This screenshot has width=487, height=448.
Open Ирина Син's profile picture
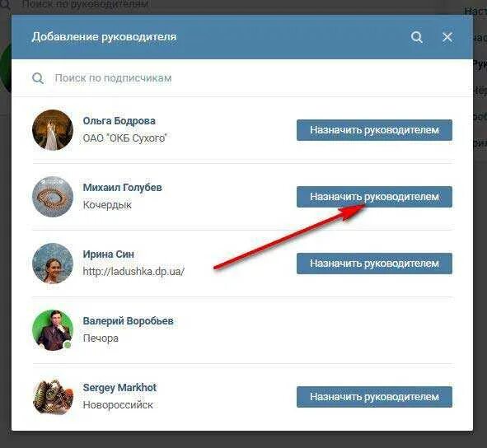click(53, 264)
